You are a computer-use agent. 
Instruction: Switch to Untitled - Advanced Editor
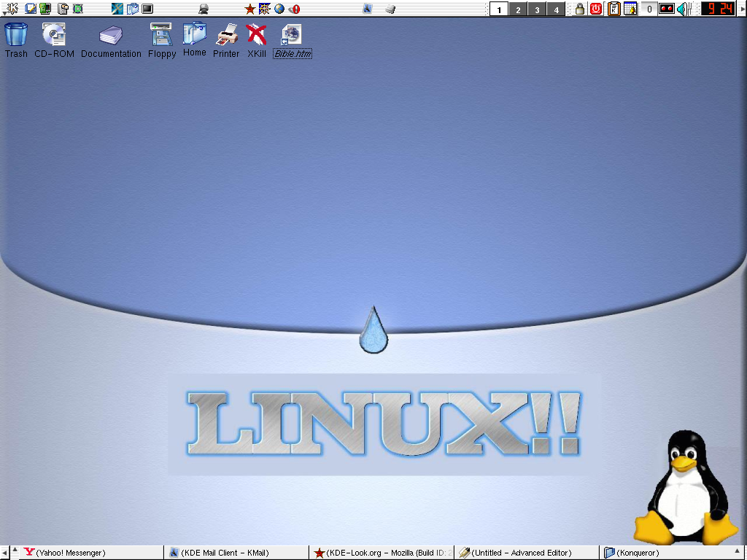tap(527, 553)
